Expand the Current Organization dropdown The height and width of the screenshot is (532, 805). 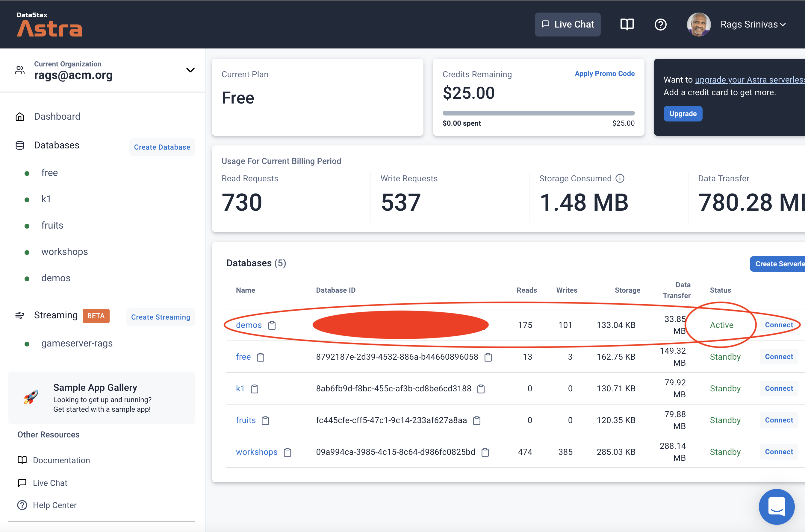point(190,70)
